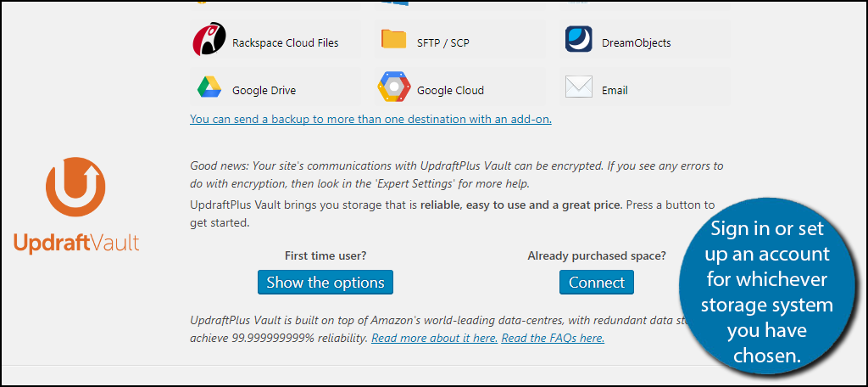
Task: Select the Rackspace Cloud Files icon
Action: pos(209,39)
